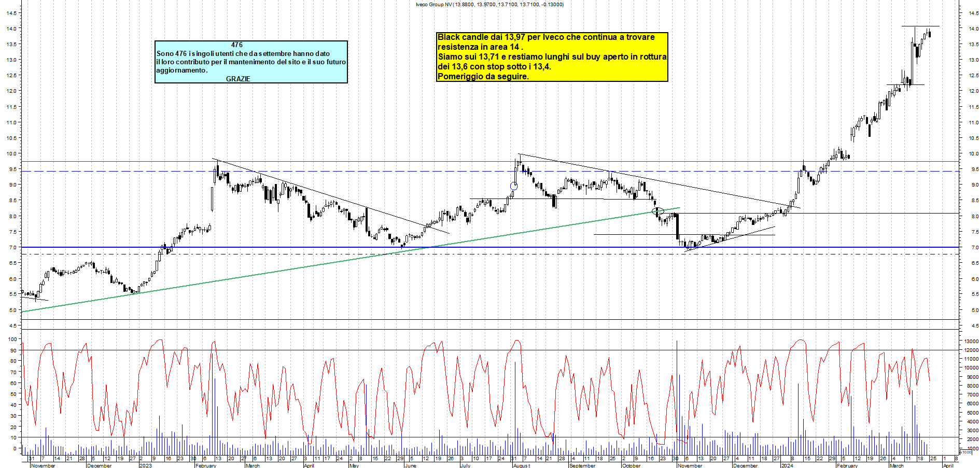Click the 'GRAZIE' text in cyan box
This screenshot has width=980, height=468.
238,79
